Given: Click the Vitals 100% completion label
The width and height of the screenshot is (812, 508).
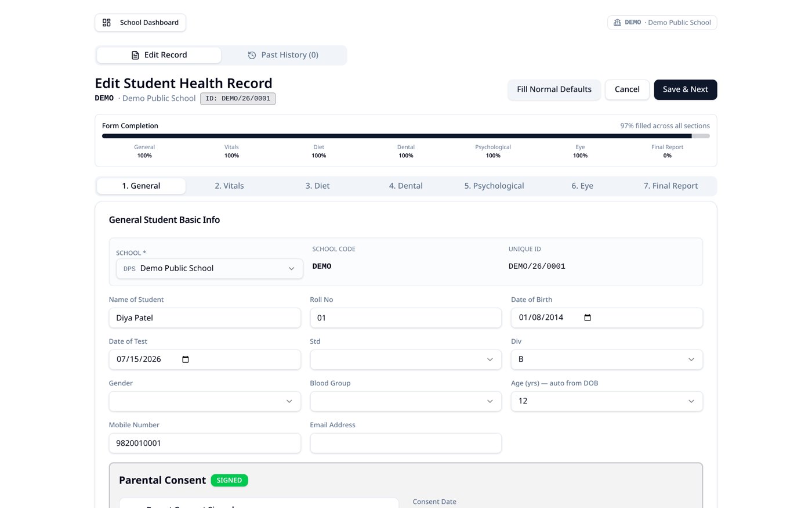Looking at the screenshot, I should (231, 152).
